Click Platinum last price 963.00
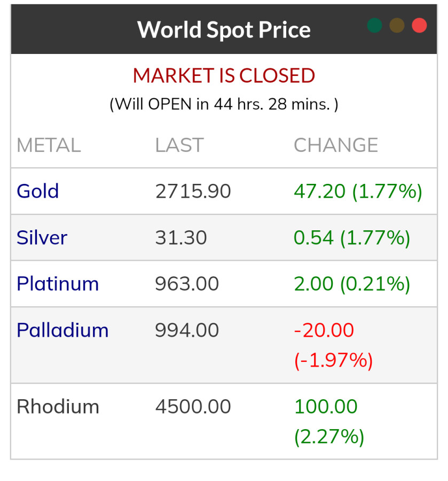Image resolution: width=448 pixels, height=481 pixels. point(187,284)
